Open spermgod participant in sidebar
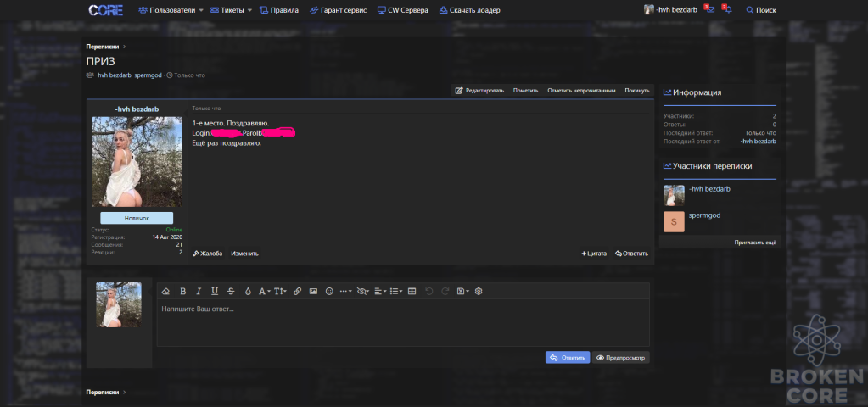 coord(705,215)
